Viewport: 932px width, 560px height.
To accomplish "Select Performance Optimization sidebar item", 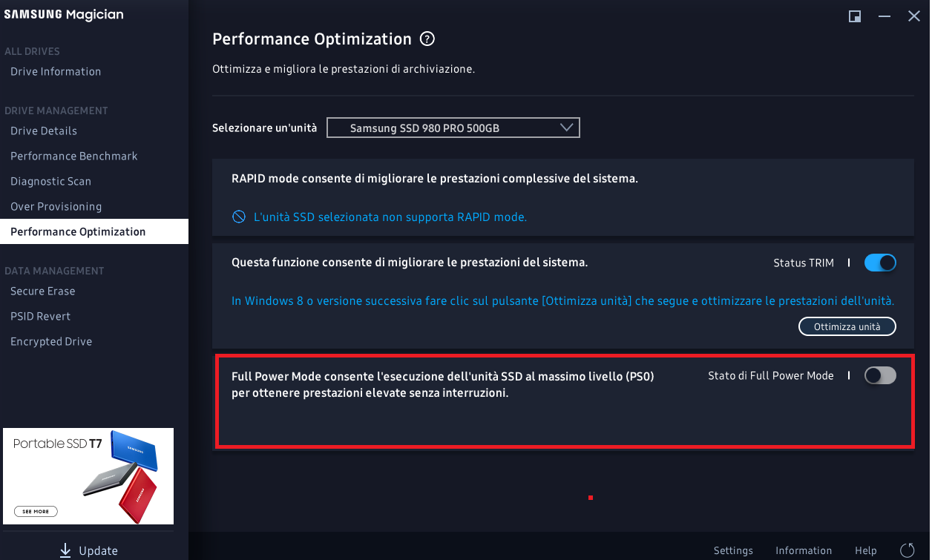I will tap(94, 231).
